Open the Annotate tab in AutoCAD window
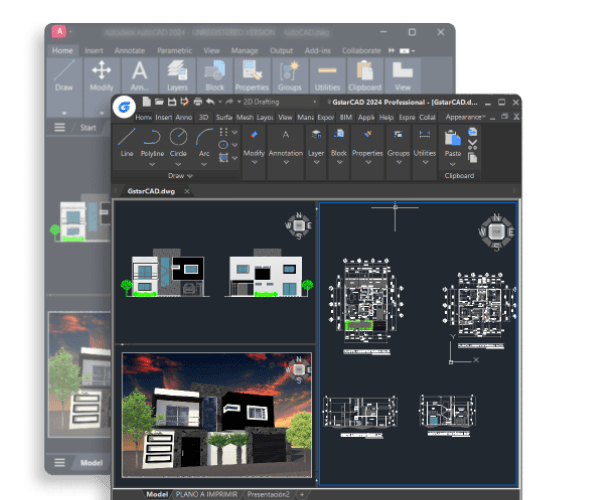 [130, 50]
